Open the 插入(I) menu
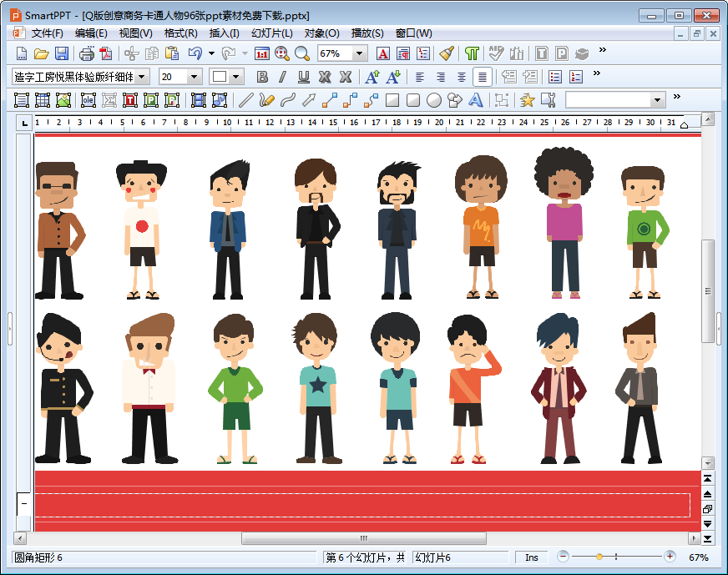The image size is (728, 575). (x=224, y=33)
